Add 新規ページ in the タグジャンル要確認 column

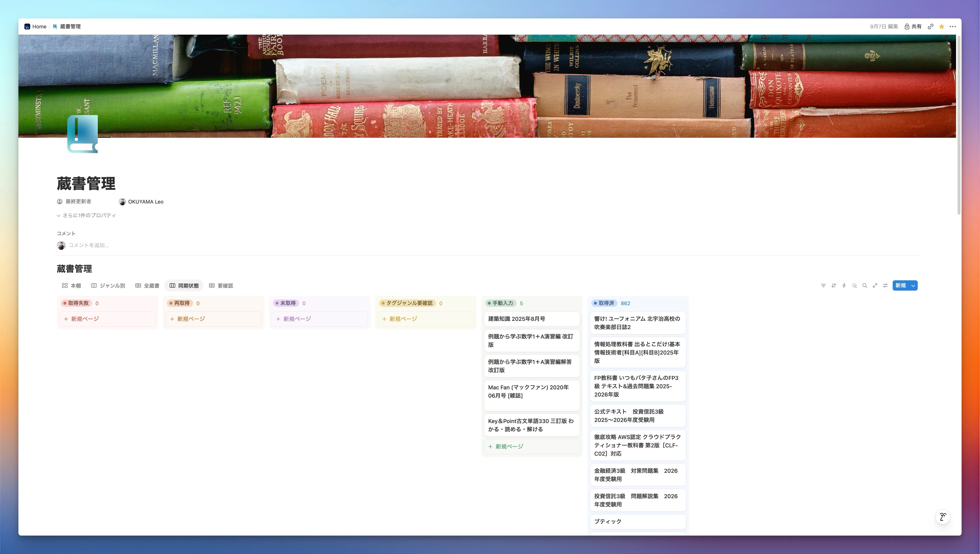click(426, 319)
